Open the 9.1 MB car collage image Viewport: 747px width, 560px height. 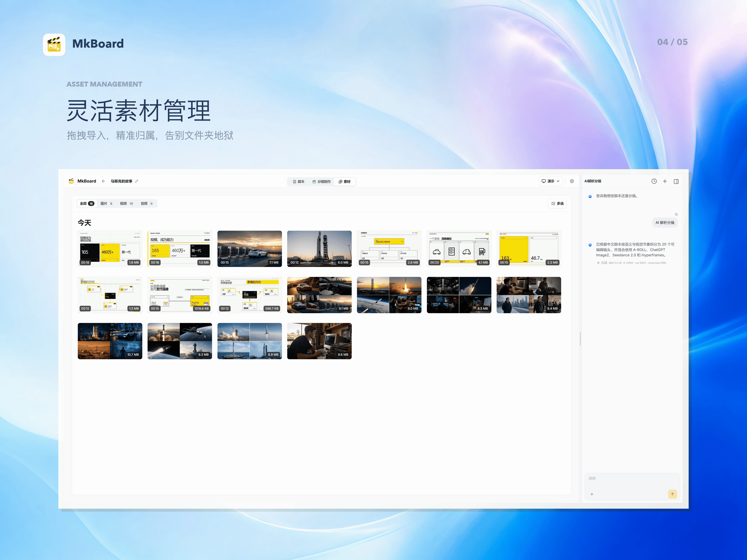pos(319,295)
